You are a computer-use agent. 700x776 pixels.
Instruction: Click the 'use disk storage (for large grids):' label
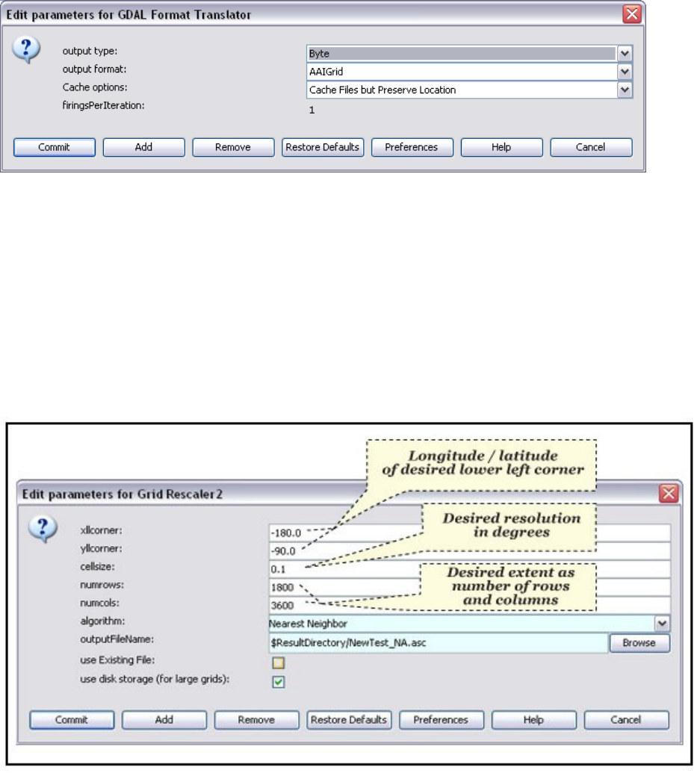155,679
